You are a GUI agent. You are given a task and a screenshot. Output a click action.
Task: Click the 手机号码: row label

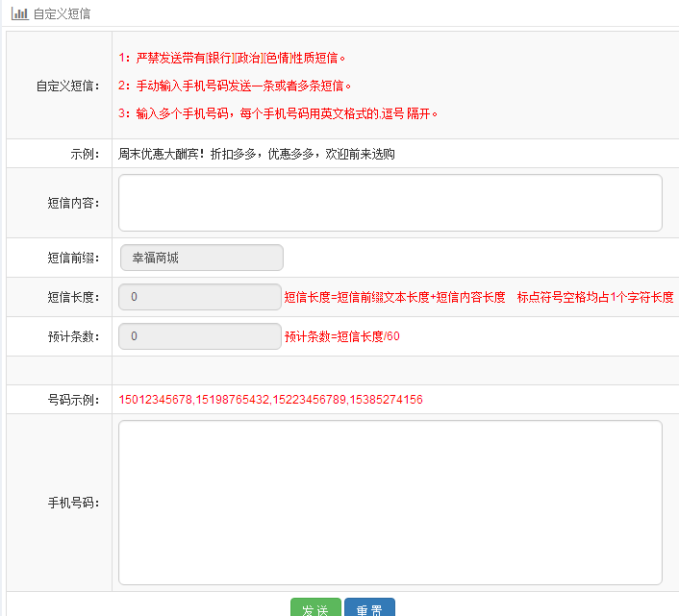pos(74,503)
